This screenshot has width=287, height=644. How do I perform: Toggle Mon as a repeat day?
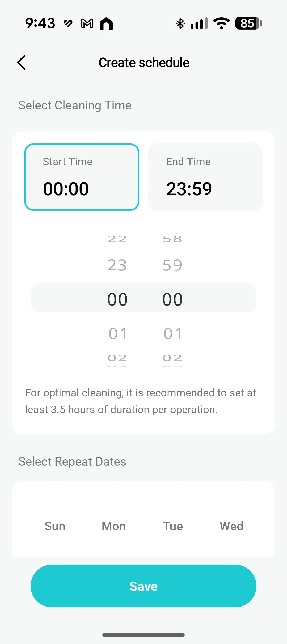coord(114,526)
